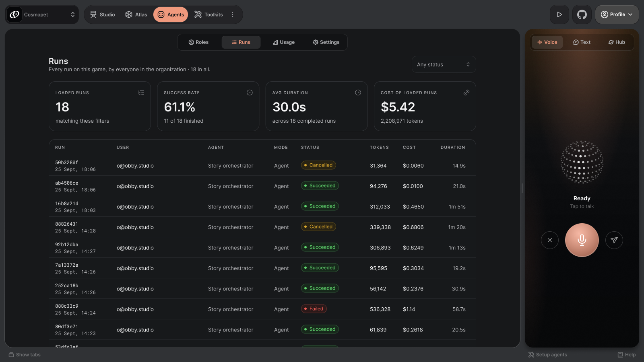Open the GitHub icon link
The width and height of the screenshot is (644, 362).
click(x=582, y=14)
